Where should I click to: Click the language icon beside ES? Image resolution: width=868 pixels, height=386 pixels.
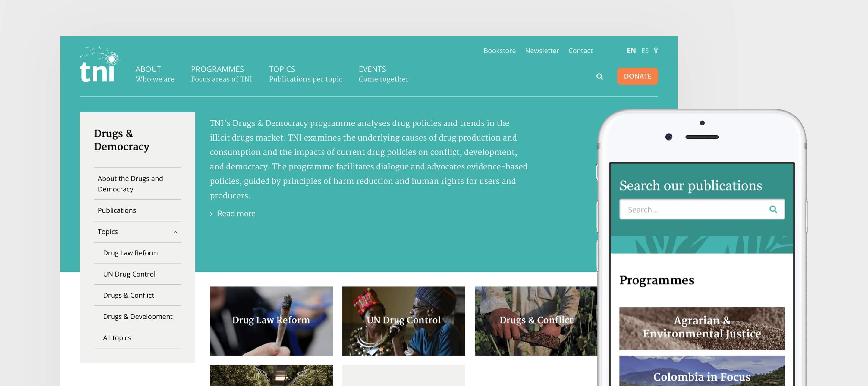coord(656,51)
